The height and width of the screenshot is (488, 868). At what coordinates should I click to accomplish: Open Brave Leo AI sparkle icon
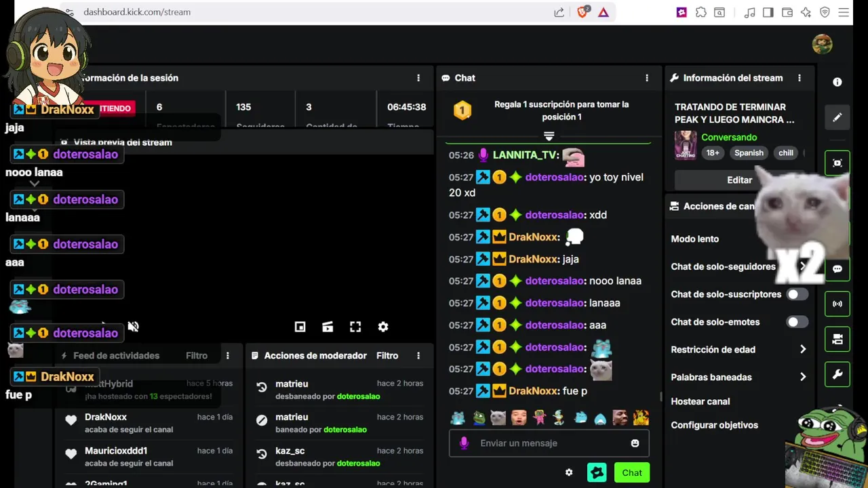(x=806, y=12)
